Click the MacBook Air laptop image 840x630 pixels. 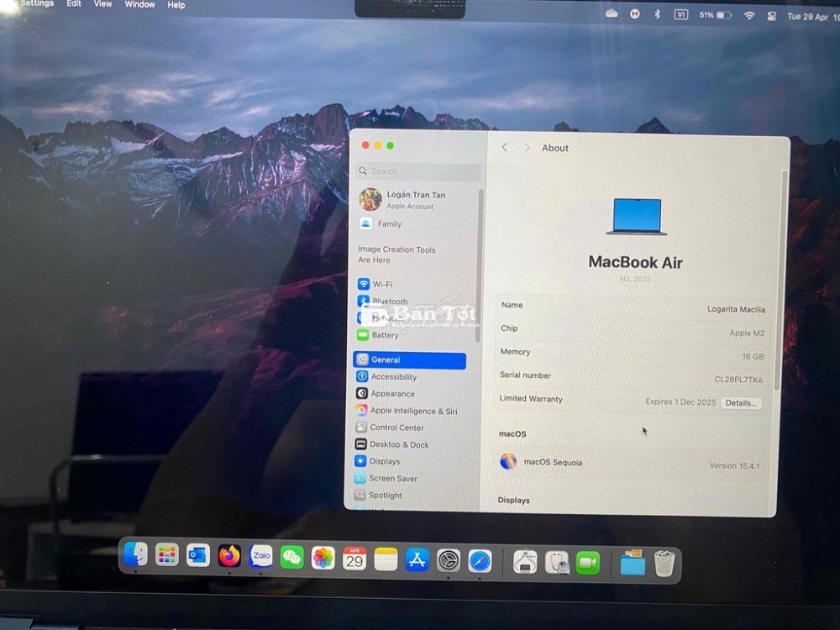(x=637, y=217)
